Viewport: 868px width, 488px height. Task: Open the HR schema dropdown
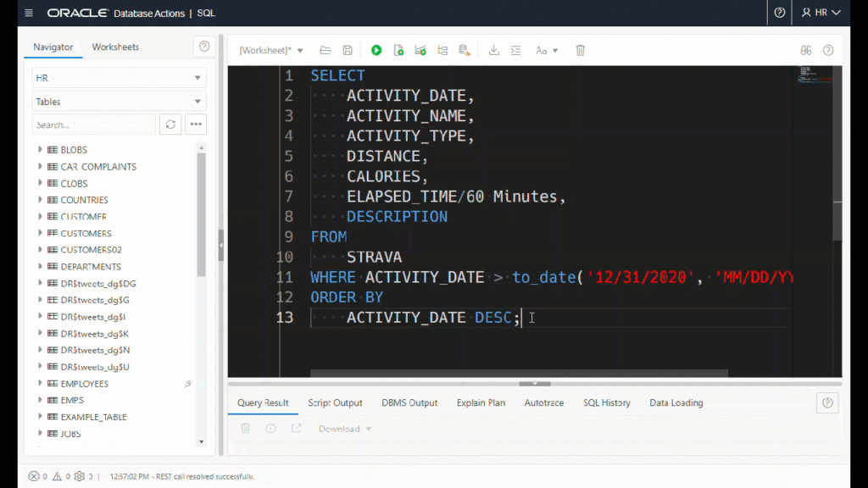coord(119,78)
